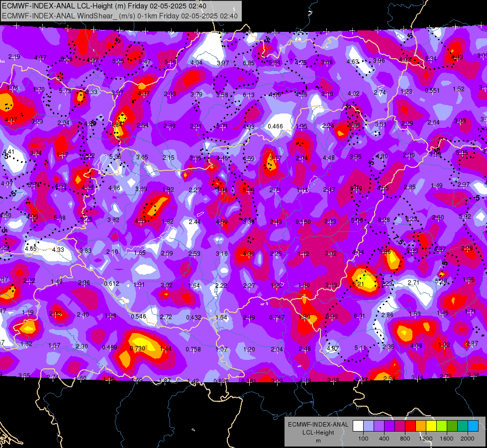
Task: Click the wind shear value 0.466
Action: (x=275, y=126)
